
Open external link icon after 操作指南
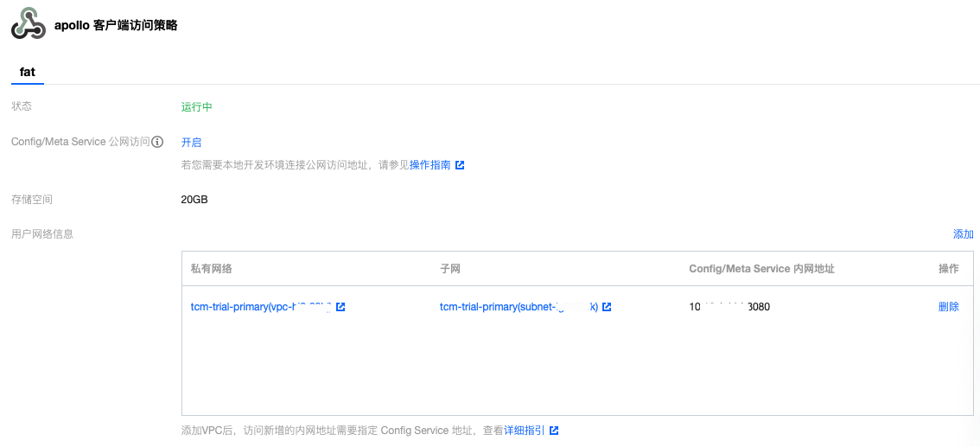coord(460,166)
